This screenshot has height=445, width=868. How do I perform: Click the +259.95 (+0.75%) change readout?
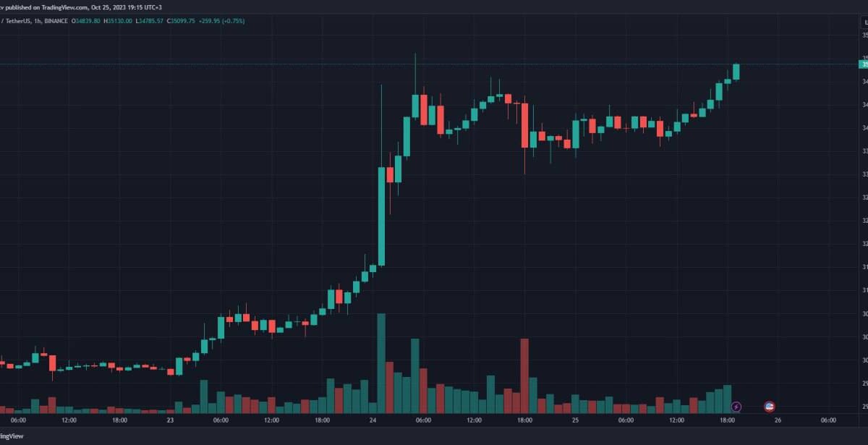coord(223,21)
